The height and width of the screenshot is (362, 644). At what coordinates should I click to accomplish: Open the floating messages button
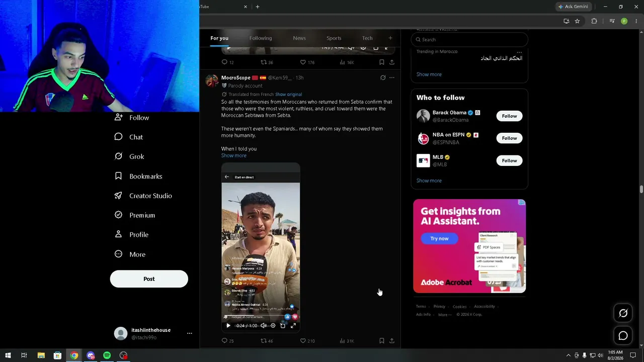623,336
